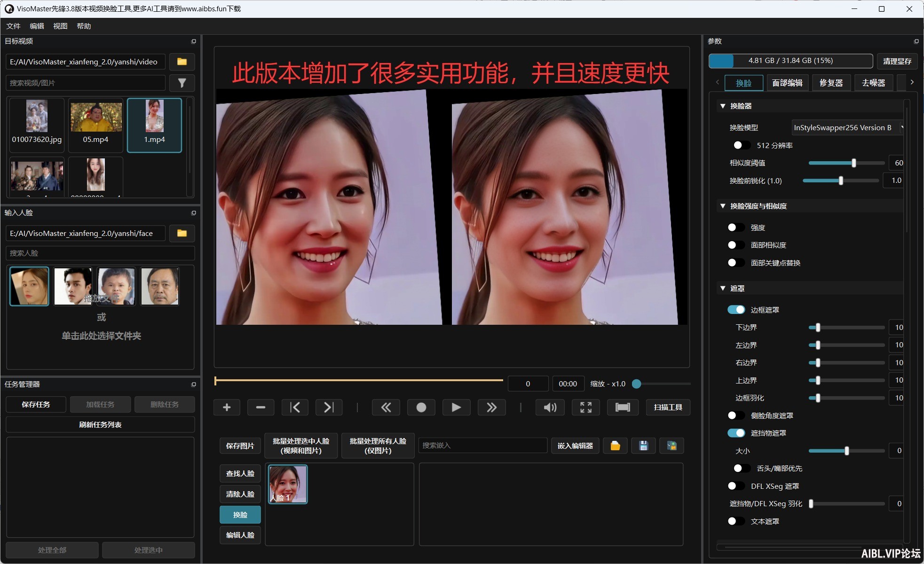Click the video filter funnel icon
This screenshot has width=924, height=564.
point(182,83)
